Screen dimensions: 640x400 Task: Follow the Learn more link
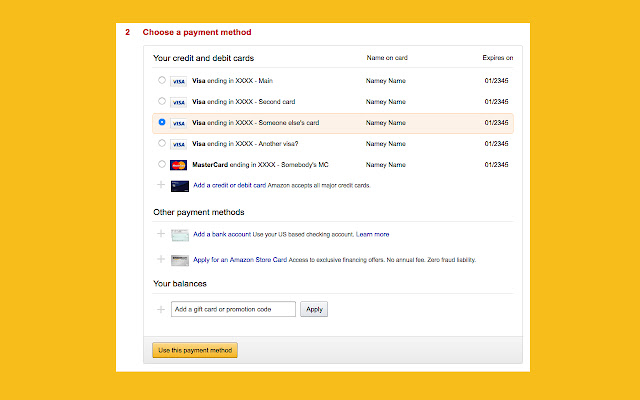pyautogui.click(x=372, y=234)
